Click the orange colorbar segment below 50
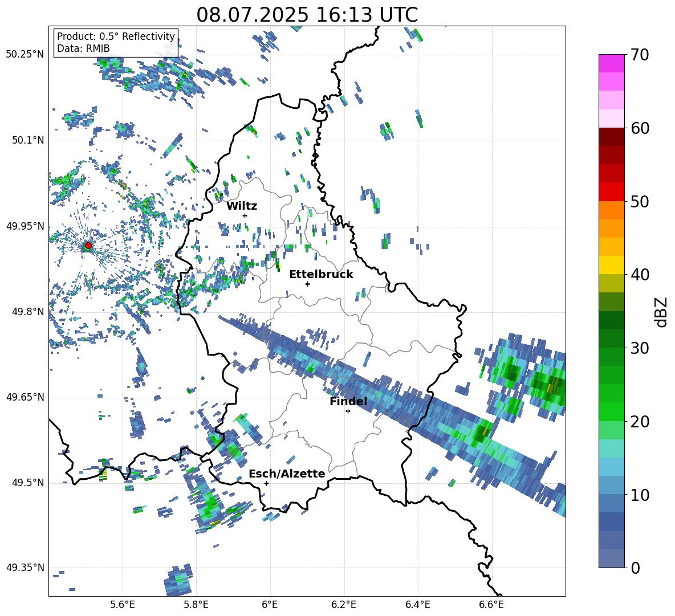Screen dimensions: 675x616 click(x=611, y=210)
